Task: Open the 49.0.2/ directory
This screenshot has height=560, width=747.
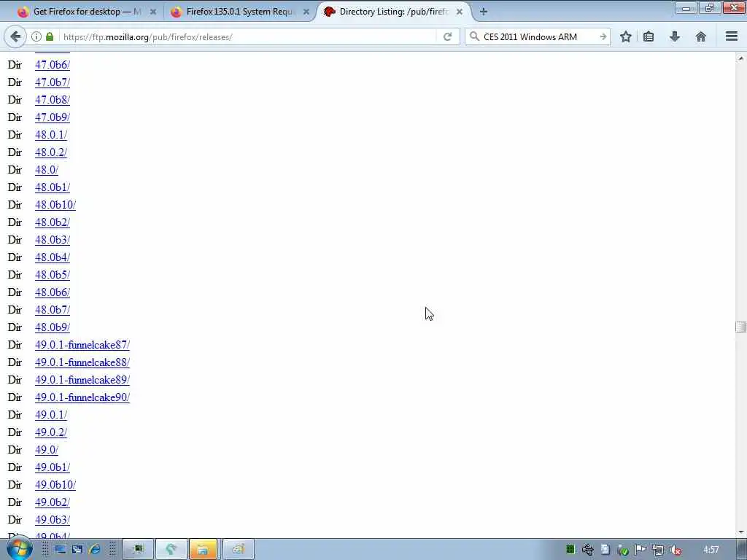Action: point(51,432)
